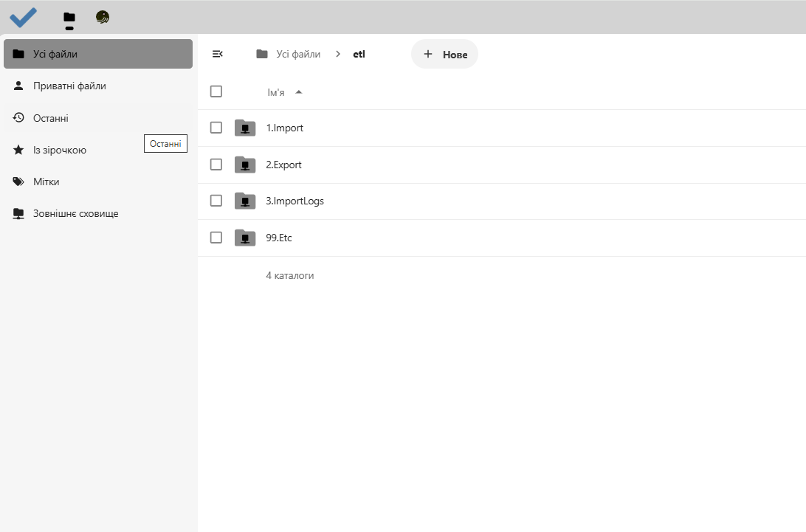
Task: Reverse sort order via the Ім'я arrow
Action: (298, 91)
